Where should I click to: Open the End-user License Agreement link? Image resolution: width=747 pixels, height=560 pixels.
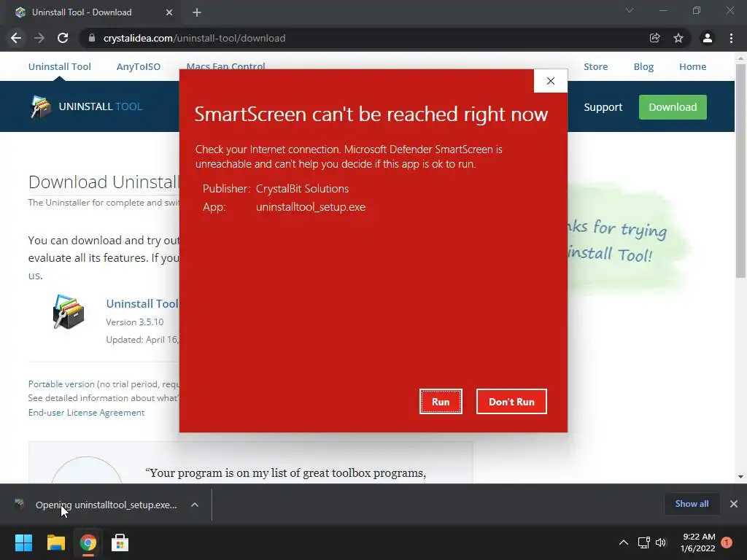point(86,413)
